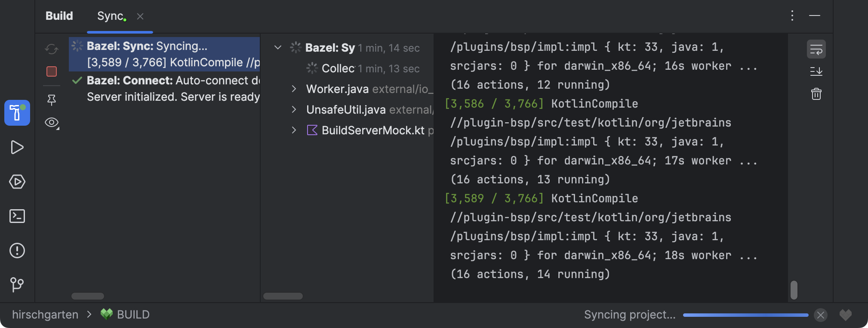This screenshot has width=868, height=328.
Task: Expand the Worker.java tree node
Action: [294, 89]
